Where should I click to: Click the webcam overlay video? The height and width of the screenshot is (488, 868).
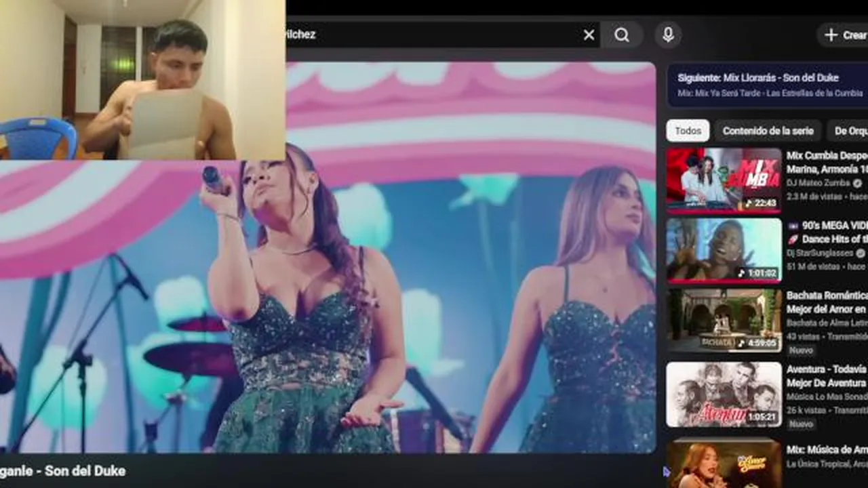[142, 80]
